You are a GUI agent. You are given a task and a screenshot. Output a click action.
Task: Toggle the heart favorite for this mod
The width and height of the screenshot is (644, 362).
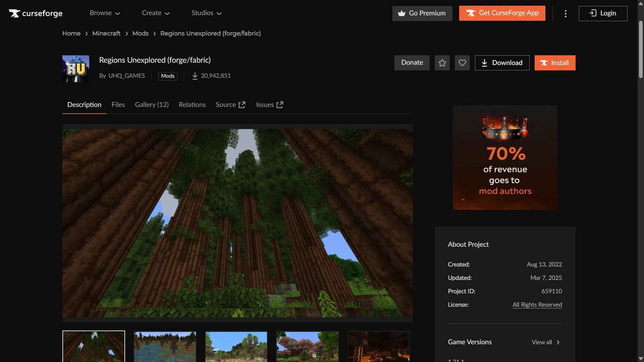[x=462, y=63]
